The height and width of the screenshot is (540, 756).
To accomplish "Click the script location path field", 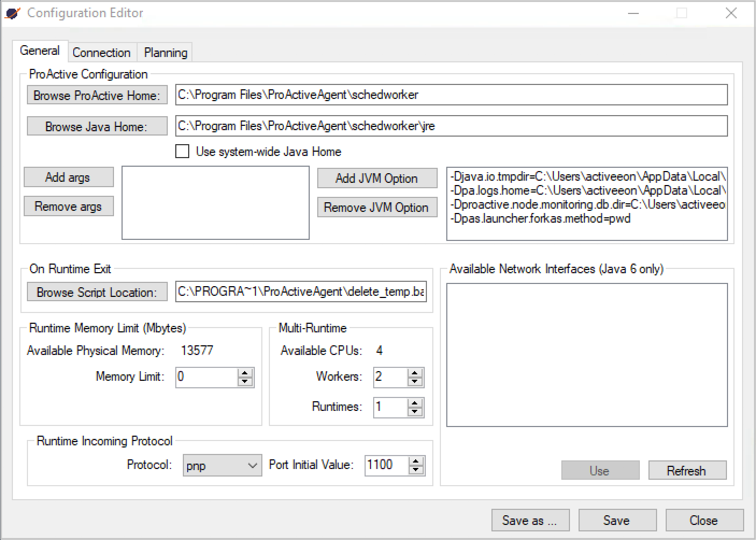I will [301, 292].
